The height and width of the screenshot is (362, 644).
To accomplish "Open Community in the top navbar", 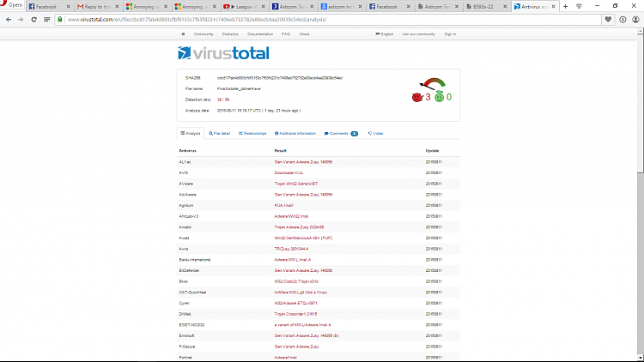I will 204,34.
